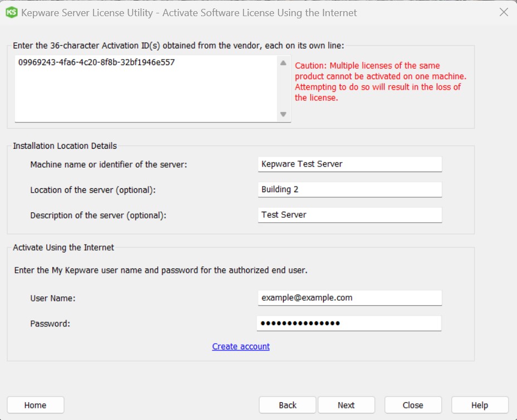Image resolution: width=517 pixels, height=420 pixels.
Task: Click the Close button at bottom
Action: point(413,405)
